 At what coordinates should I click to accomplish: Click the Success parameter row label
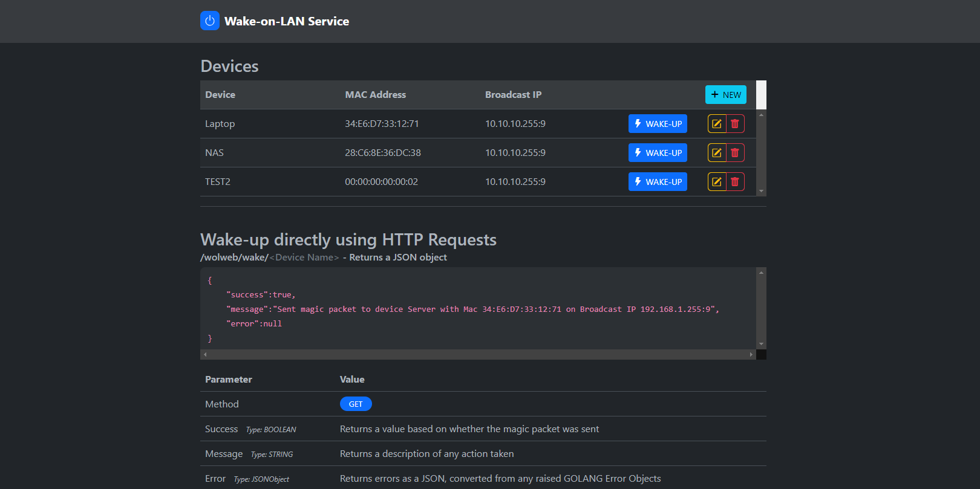coord(221,429)
